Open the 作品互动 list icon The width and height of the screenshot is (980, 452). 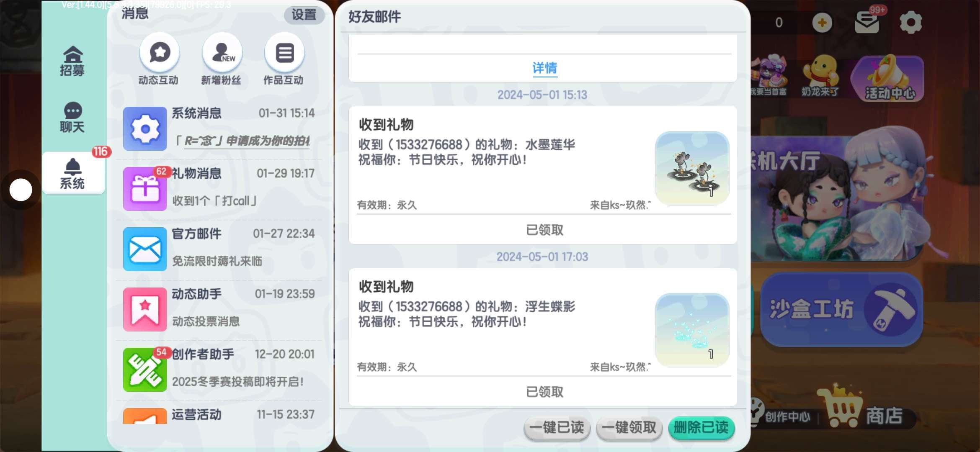[x=284, y=53]
